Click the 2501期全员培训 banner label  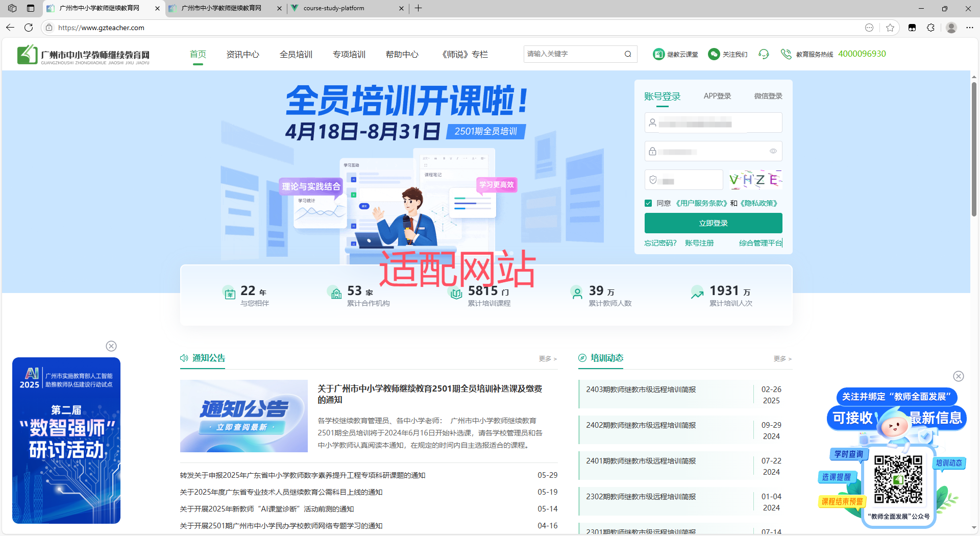pyautogui.click(x=486, y=131)
